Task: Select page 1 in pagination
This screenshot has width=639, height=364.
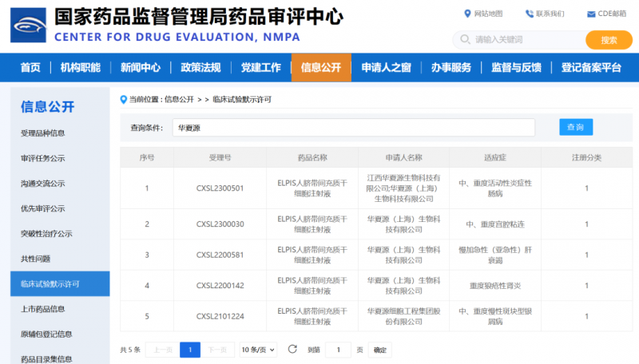Action: coord(190,350)
